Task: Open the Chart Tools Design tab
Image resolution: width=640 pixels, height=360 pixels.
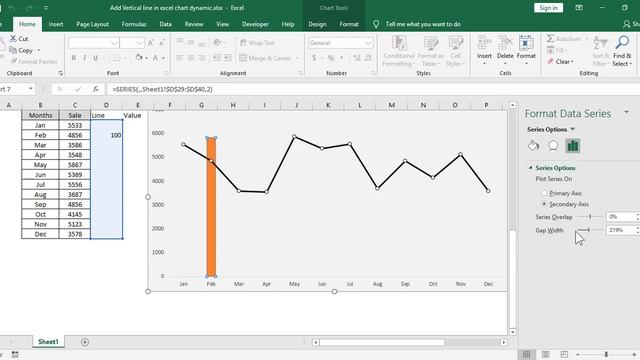Action: click(x=317, y=24)
